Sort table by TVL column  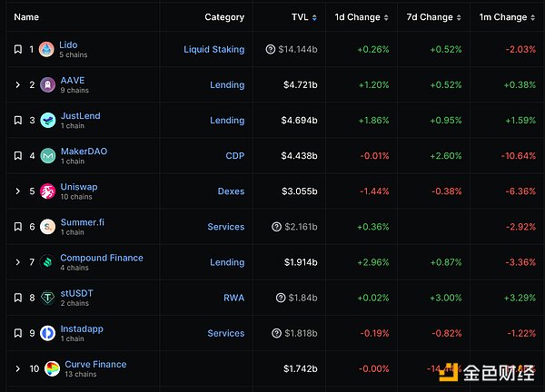click(x=302, y=17)
